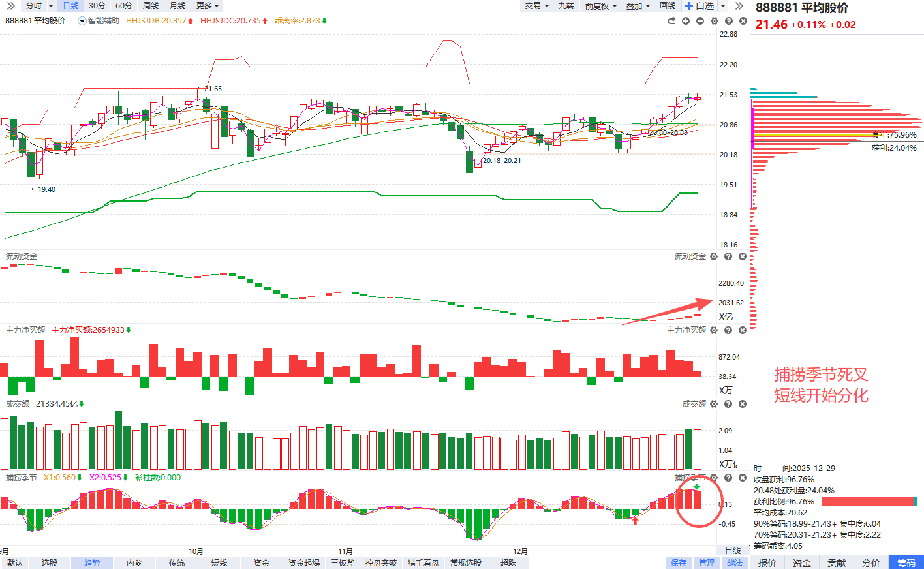This screenshot has height=569, width=924.
Task: Open the 报价 side panel tab
Action: tap(767, 562)
